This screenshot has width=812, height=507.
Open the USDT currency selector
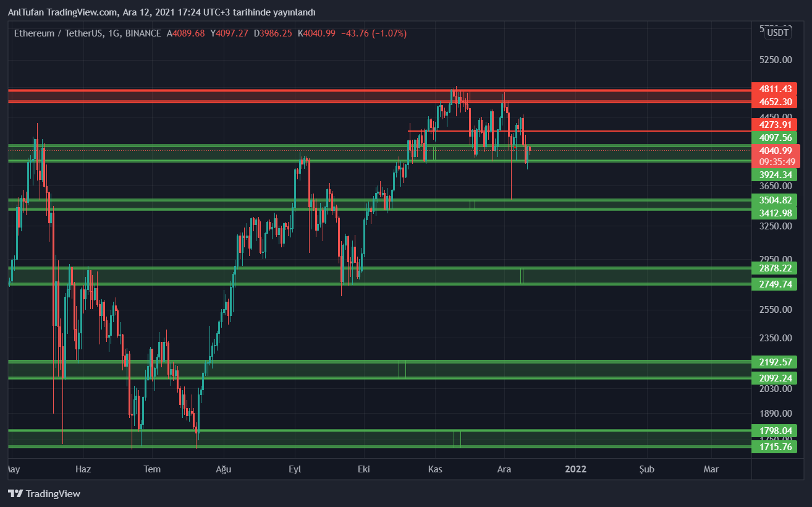point(777,33)
